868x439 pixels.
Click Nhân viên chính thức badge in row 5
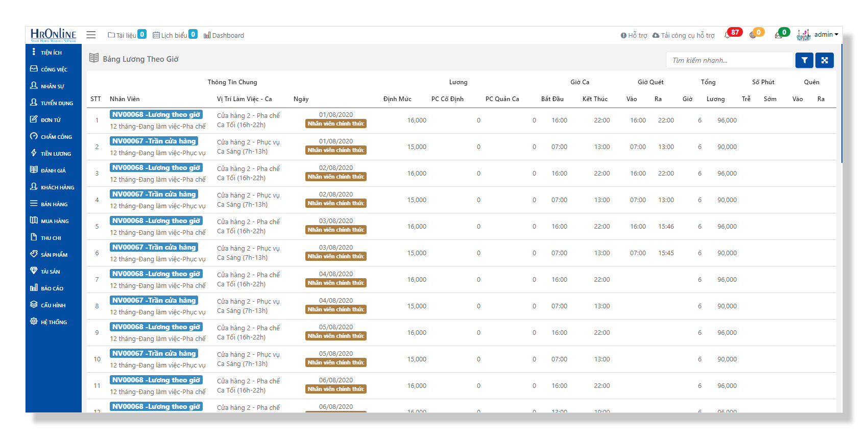coord(336,230)
